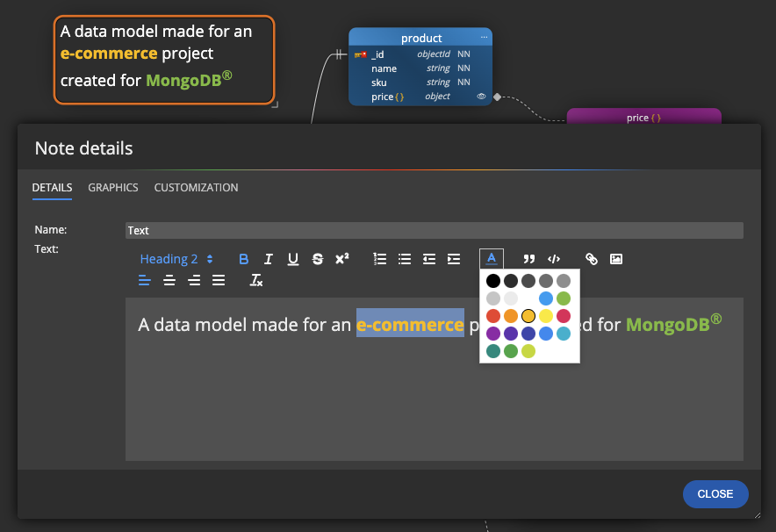The image size is (776, 532).
Task: Insert a hyperlink
Action: pos(591,258)
